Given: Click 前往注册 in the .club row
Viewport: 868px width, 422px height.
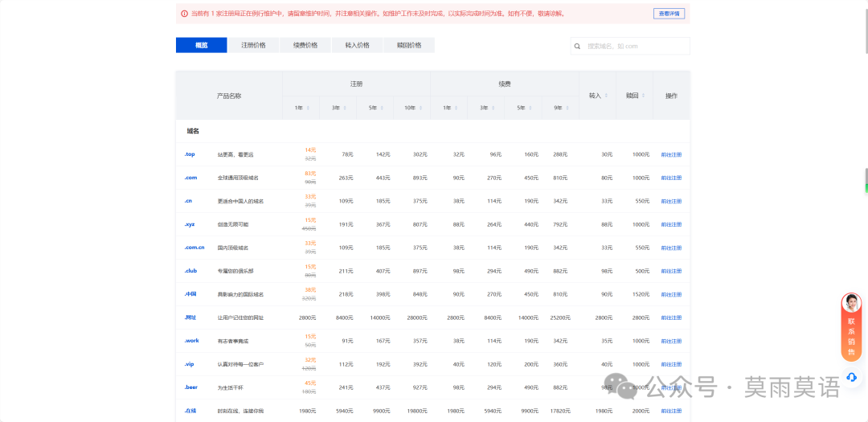Looking at the screenshot, I should [x=671, y=271].
